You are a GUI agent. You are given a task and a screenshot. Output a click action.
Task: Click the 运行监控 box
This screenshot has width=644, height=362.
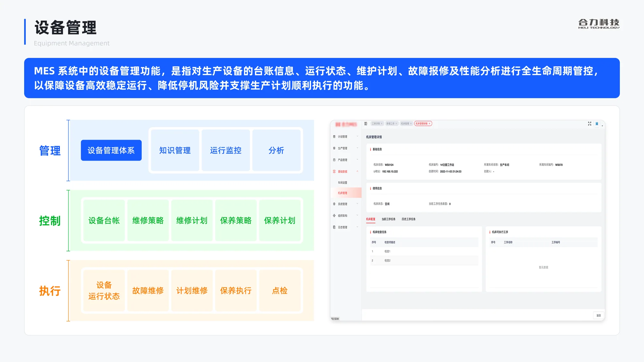tap(226, 150)
